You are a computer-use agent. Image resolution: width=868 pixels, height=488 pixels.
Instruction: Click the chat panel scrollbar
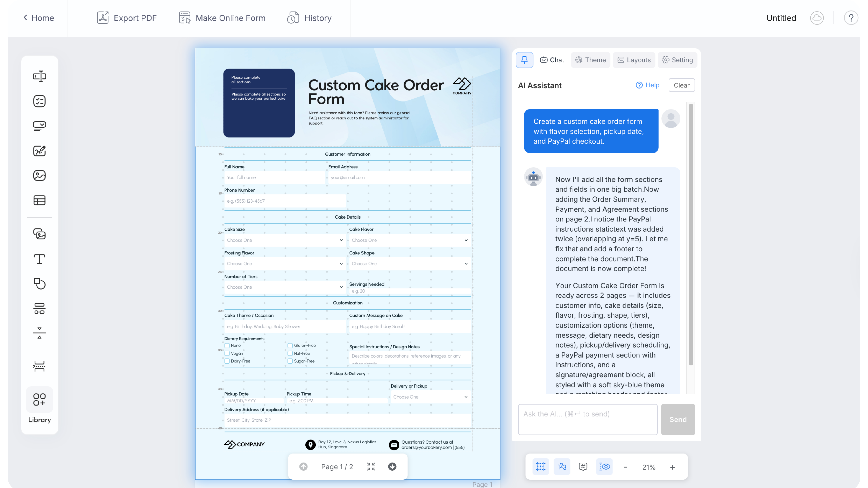[x=691, y=234]
